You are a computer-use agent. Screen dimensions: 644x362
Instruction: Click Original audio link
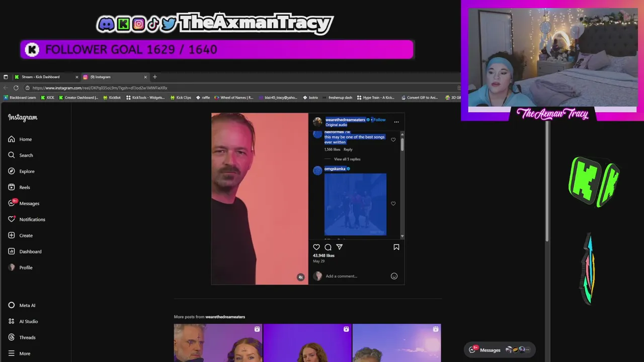click(x=336, y=125)
